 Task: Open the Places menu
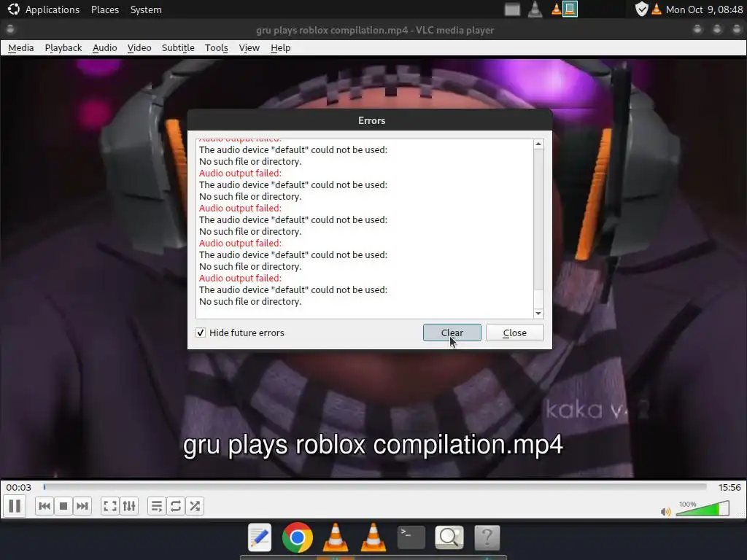105,9
